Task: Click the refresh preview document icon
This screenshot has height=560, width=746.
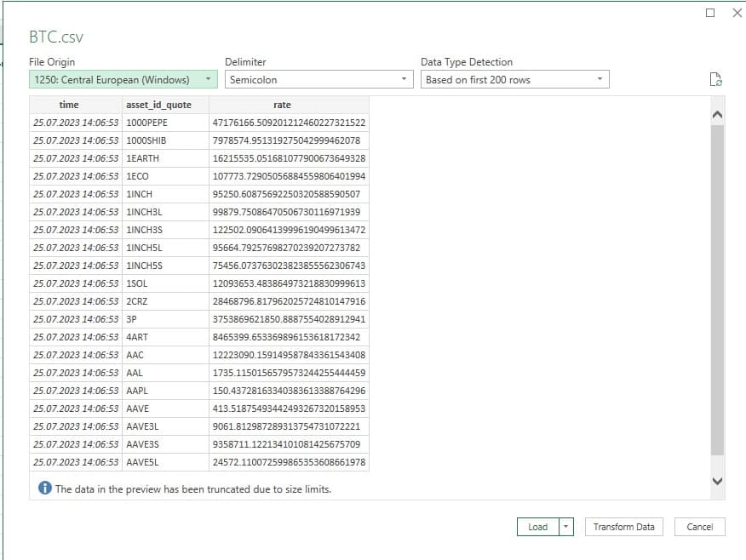Action: pos(715,79)
